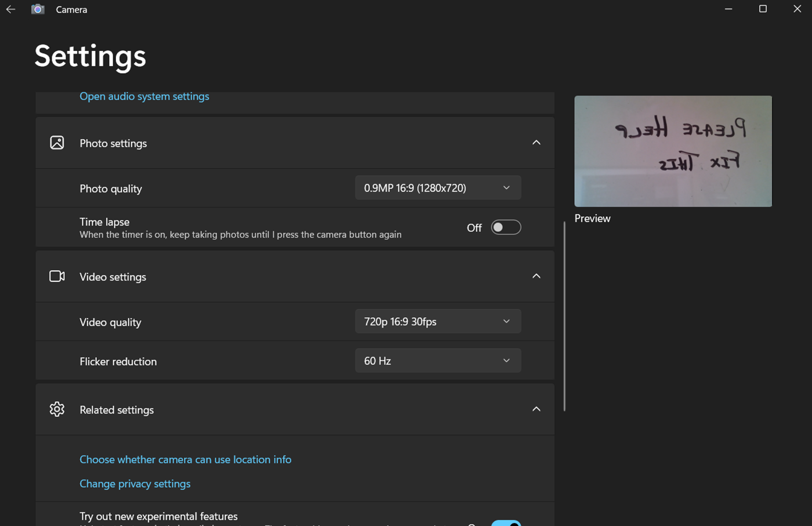Click the Photo settings picture icon
This screenshot has height=526, width=812.
(x=57, y=143)
